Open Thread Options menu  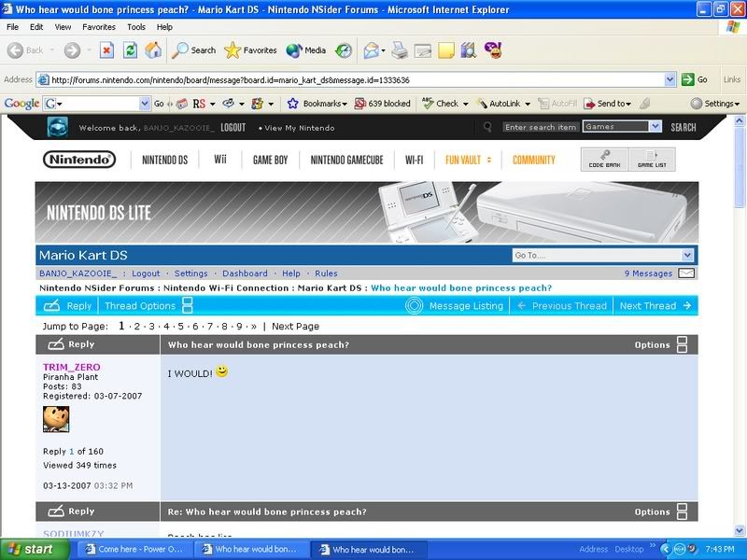click(x=148, y=306)
